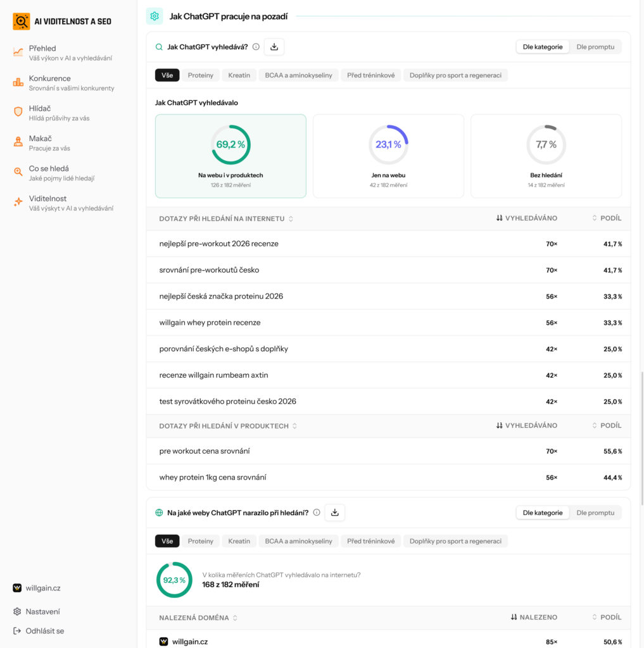Filter websites by Doplňky pro sport a regeneraci
The image size is (644, 648).
point(455,541)
